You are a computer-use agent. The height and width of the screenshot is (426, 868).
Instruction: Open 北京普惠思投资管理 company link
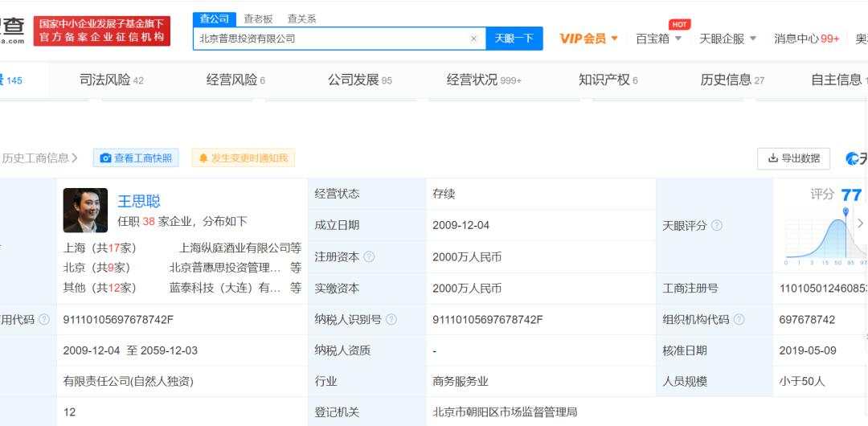point(225,268)
